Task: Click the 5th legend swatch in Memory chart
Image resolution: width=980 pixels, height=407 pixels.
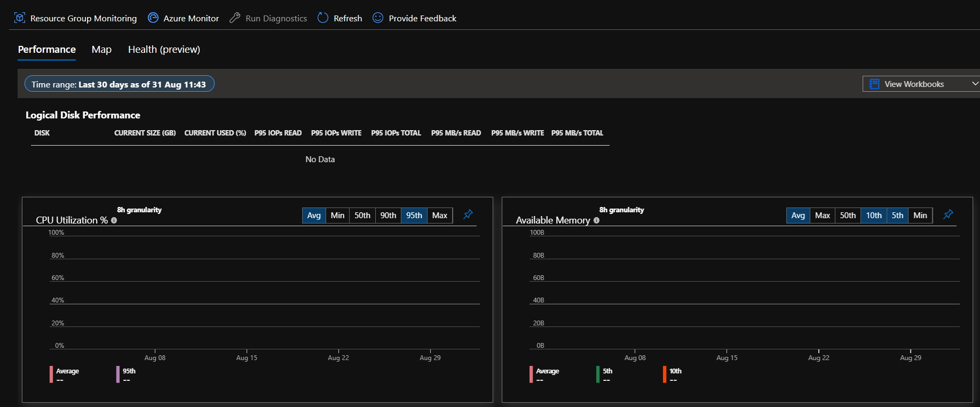Action: click(x=598, y=374)
